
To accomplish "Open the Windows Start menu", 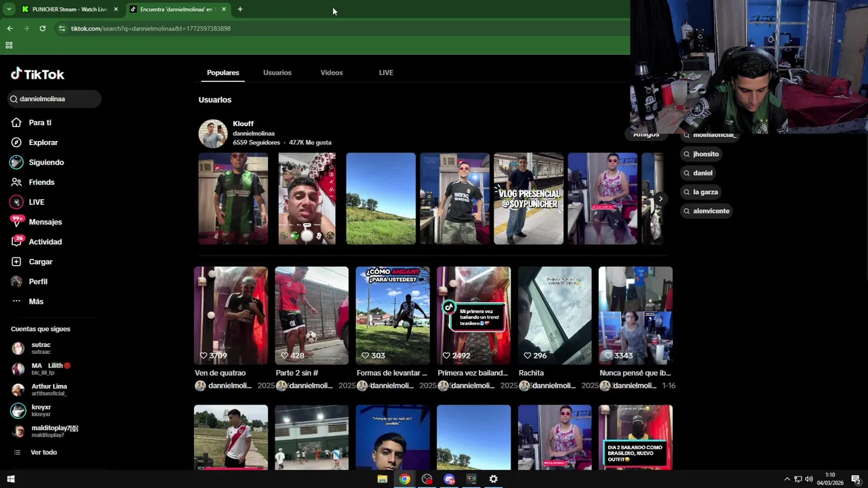I will [10, 479].
